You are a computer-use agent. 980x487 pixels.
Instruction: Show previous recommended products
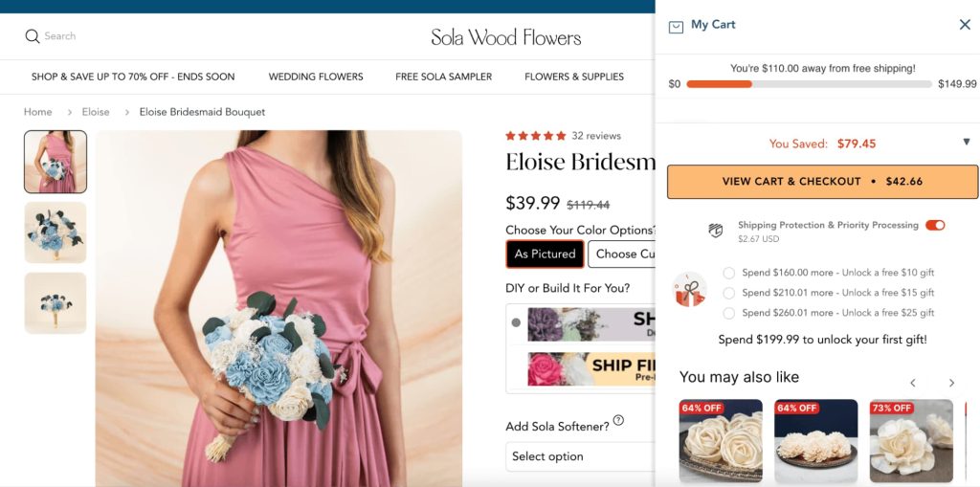pyautogui.click(x=913, y=383)
